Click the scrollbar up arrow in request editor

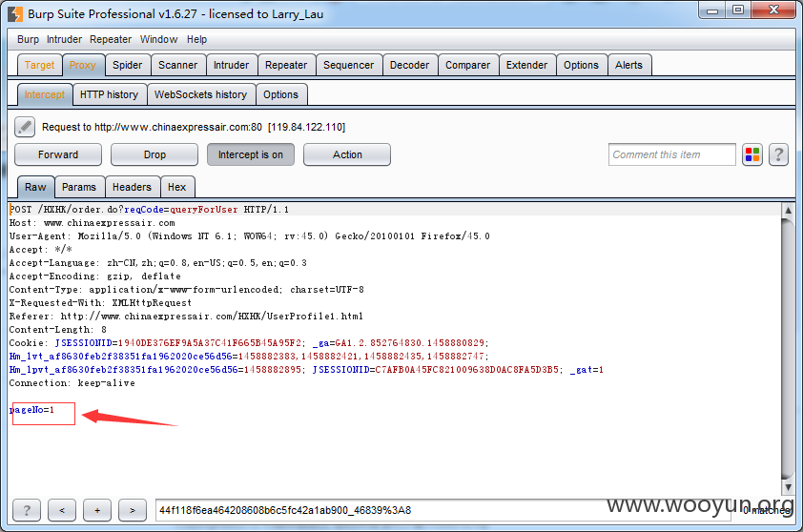788,210
